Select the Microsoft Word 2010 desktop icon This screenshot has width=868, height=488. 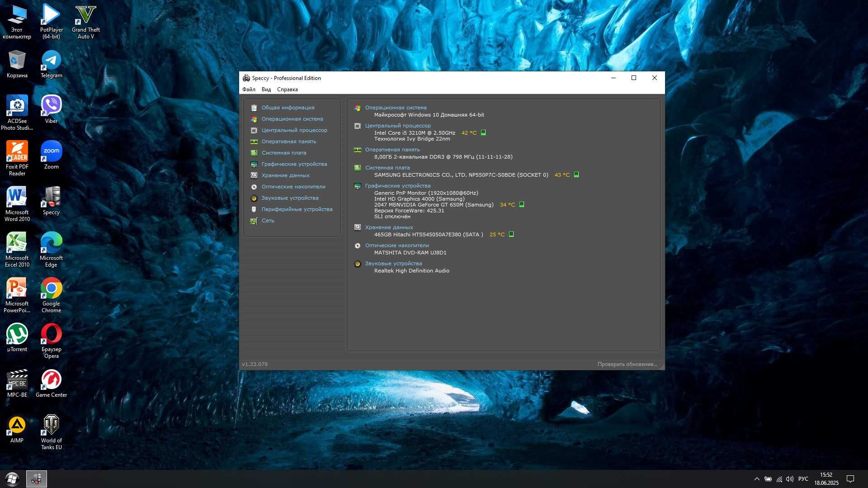(17, 204)
